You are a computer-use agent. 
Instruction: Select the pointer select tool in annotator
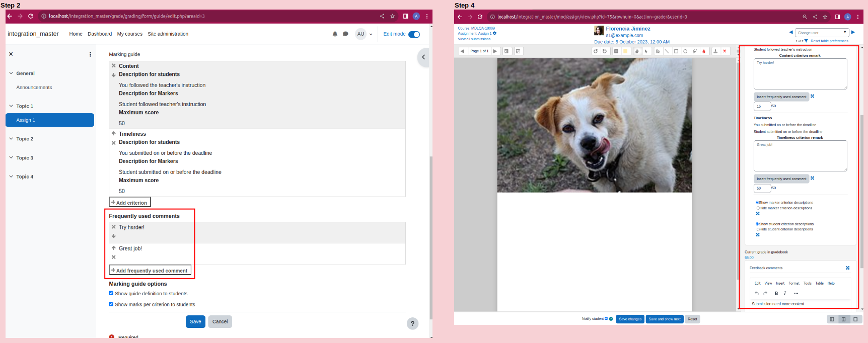[x=646, y=51]
